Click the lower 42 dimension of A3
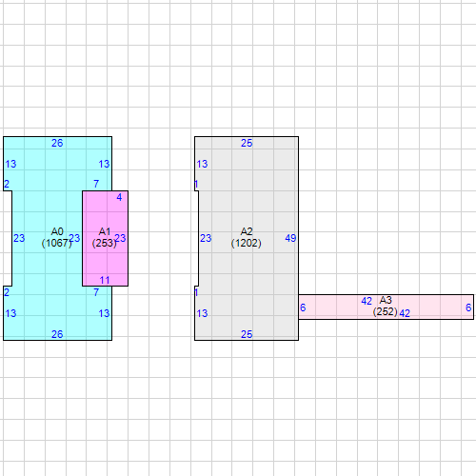 pos(405,313)
